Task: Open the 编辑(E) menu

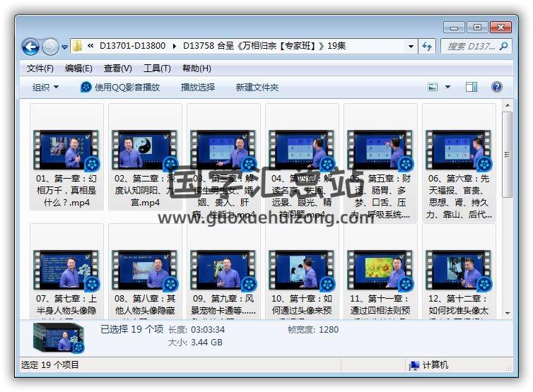Action: [78, 69]
